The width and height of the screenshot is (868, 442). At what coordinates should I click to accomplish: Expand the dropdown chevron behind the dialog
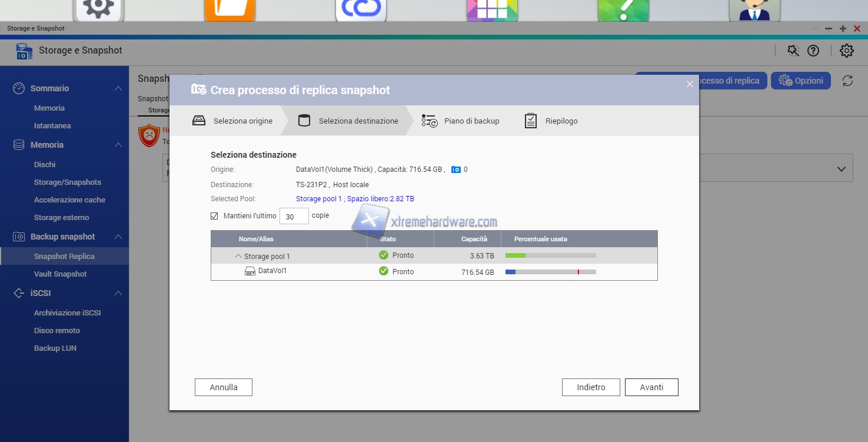[840, 170]
